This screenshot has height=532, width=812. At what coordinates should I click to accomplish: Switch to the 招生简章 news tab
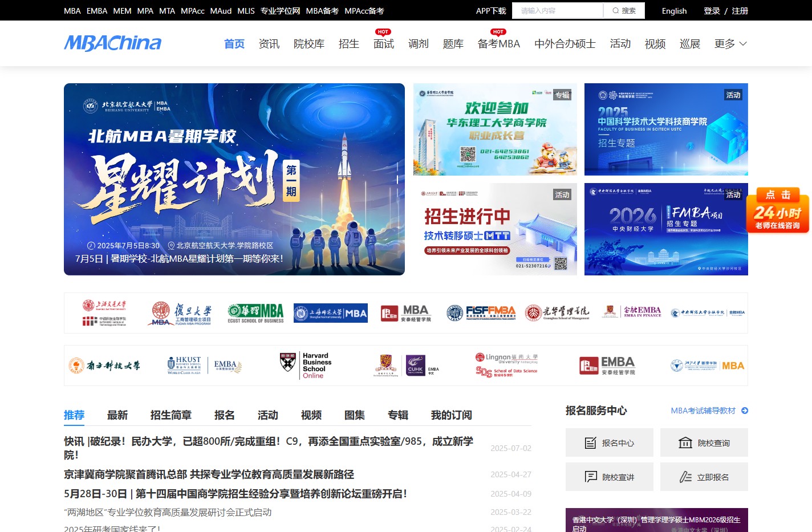(171, 415)
